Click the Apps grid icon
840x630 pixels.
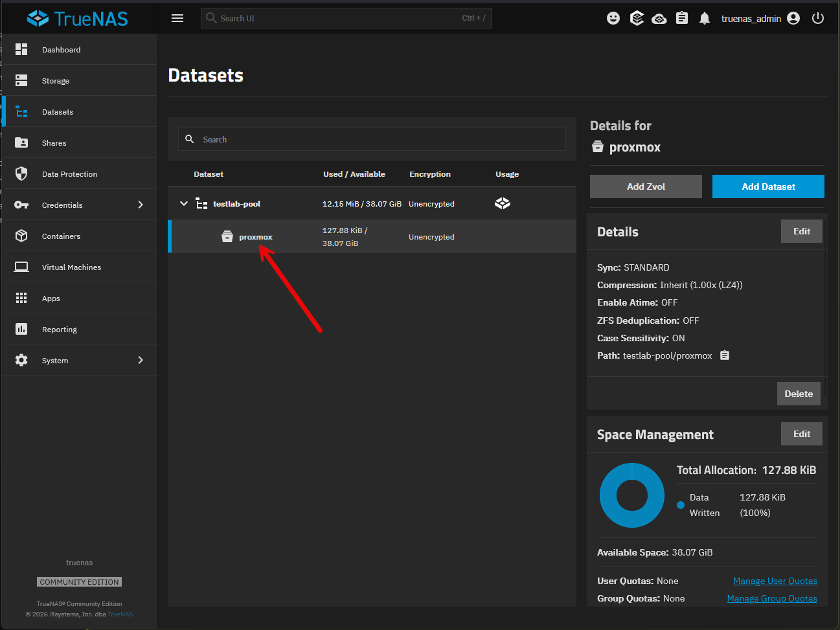point(21,298)
